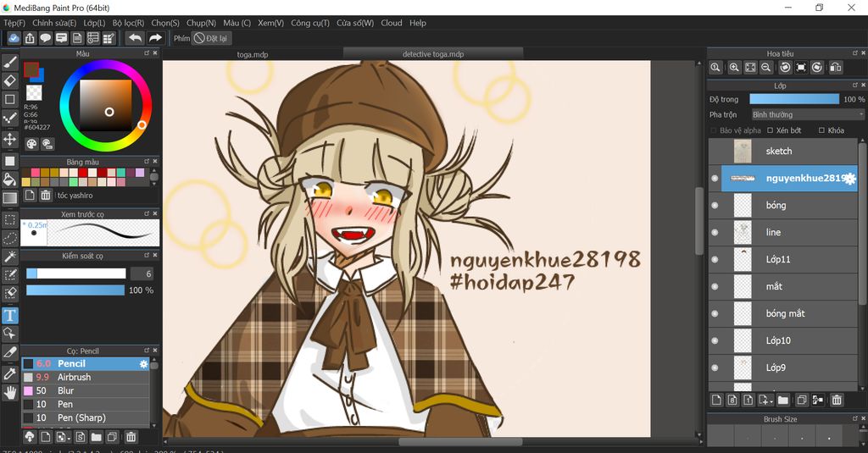Toggle visibility of the Lớp9 layer
The image size is (868, 453).
(715, 367)
